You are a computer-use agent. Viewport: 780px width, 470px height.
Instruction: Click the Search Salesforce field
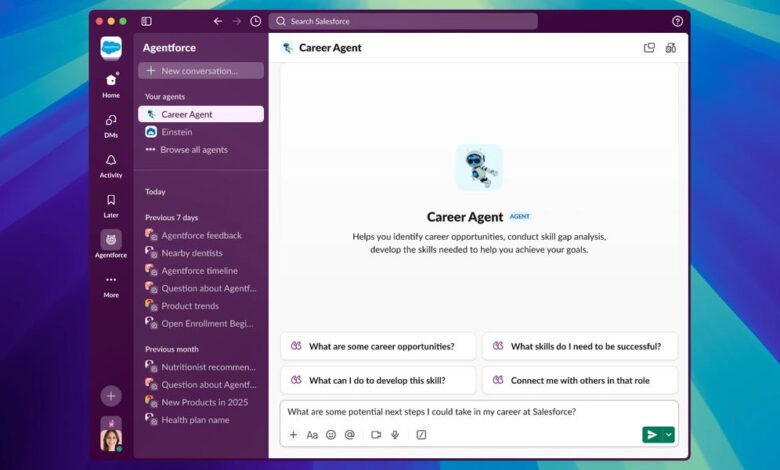click(403, 21)
